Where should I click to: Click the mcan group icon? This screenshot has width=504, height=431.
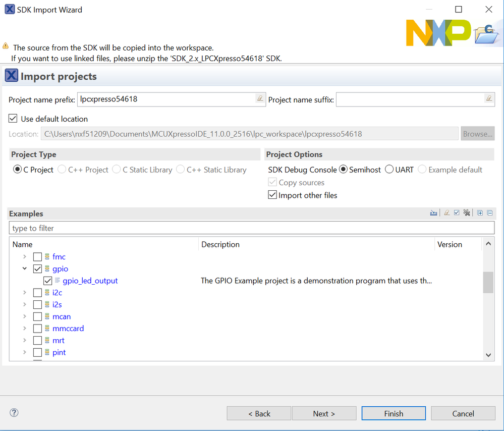tap(47, 316)
